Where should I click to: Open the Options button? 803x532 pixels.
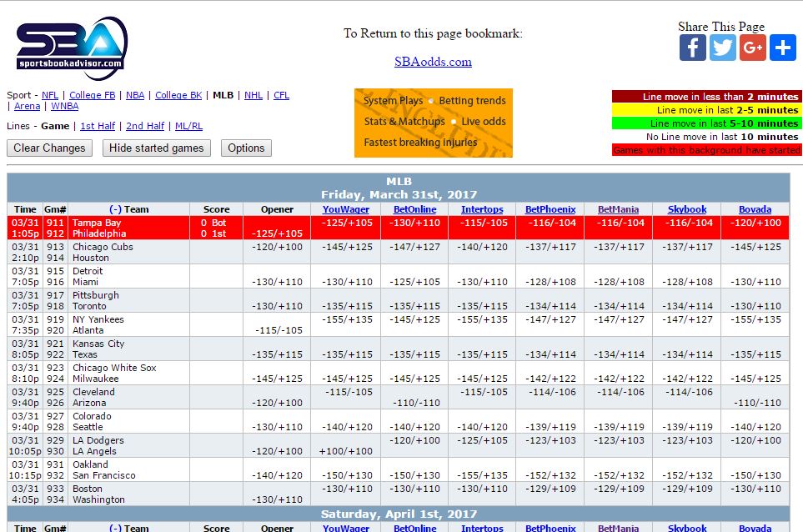click(x=246, y=148)
